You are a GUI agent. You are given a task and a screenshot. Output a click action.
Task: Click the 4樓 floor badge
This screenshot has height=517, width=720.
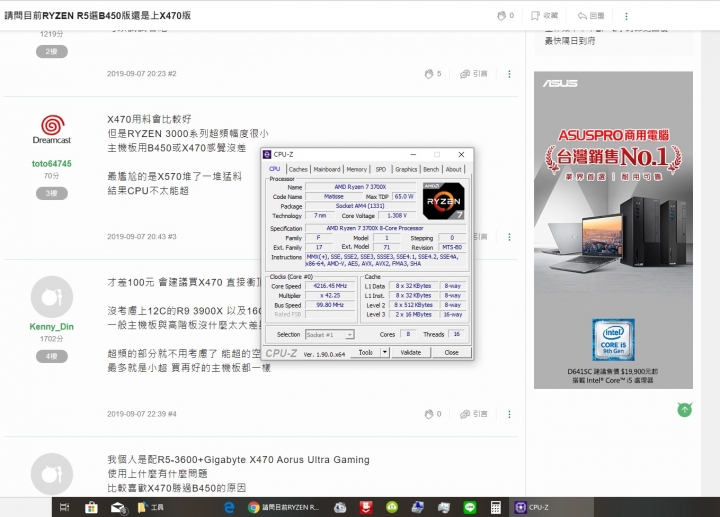tap(52, 356)
